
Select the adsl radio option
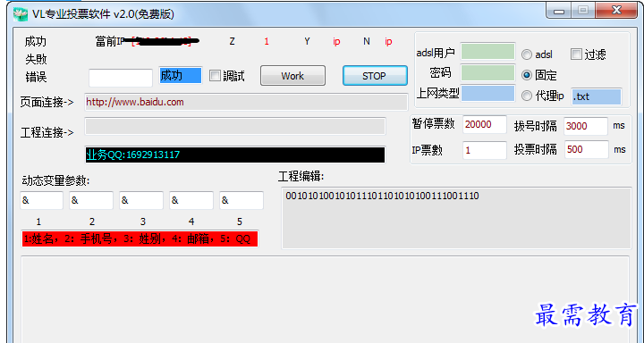click(x=527, y=54)
